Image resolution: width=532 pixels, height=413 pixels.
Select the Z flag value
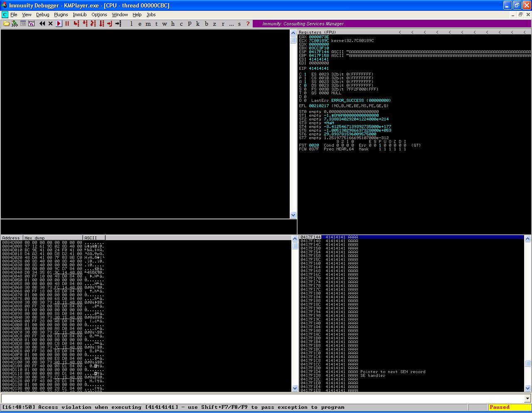pos(305,86)
